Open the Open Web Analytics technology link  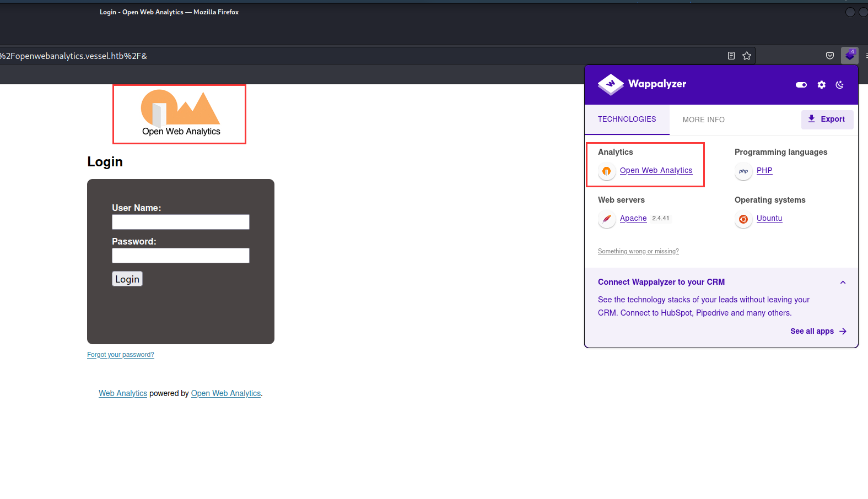[x=656, y=170]
